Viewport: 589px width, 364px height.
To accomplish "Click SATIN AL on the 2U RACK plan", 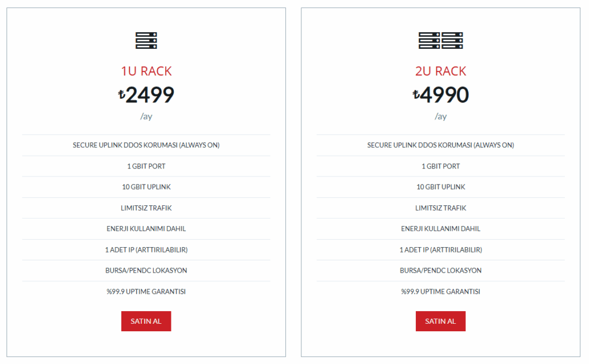I will [441, 321].
